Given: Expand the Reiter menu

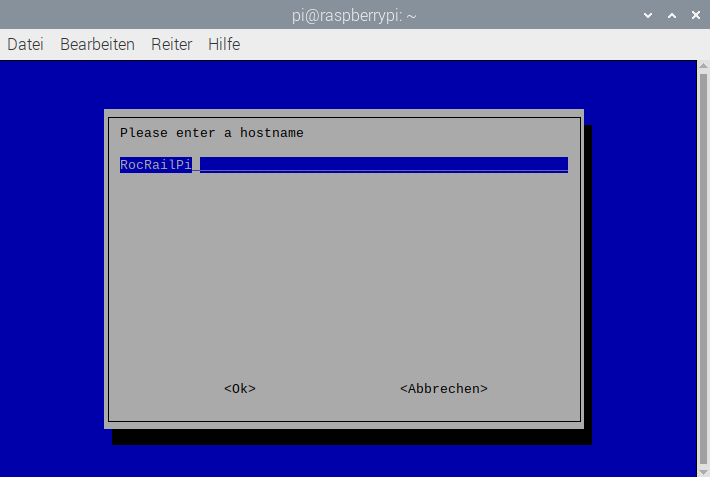Looking at the screenshot, I should click(171, 45).
